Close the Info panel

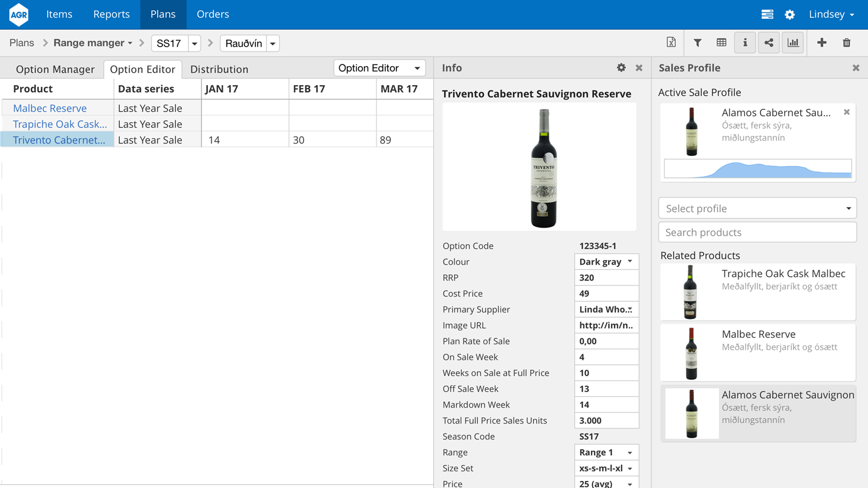pyautogui.click(x=639, y=68)
